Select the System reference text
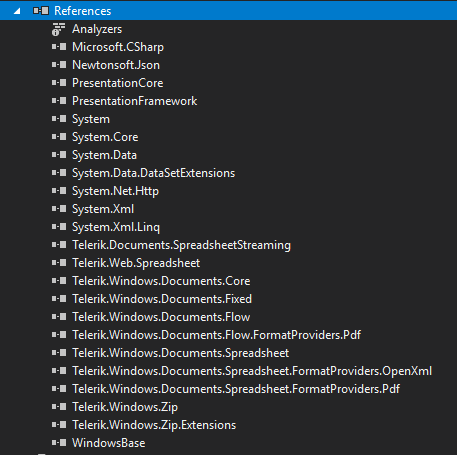Viewport: 457px width, 455px height. tap(91, 119)
